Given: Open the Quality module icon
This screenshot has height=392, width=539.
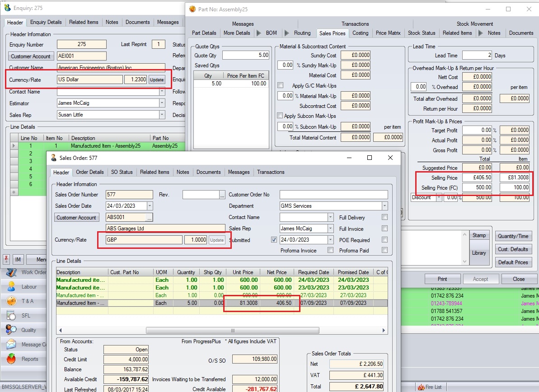Looking at the screenshot, I should click(x=11, y=330).
